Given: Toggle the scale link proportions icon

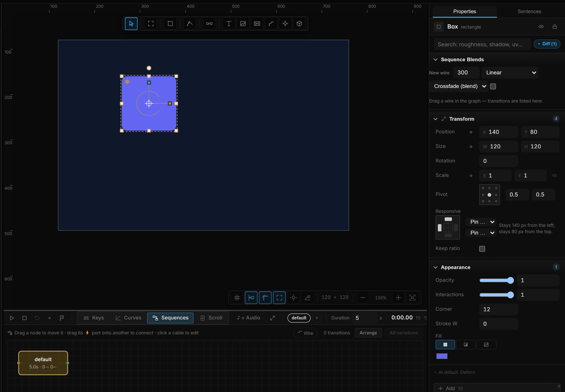Looking at the screenshot, I should (554, 175).
